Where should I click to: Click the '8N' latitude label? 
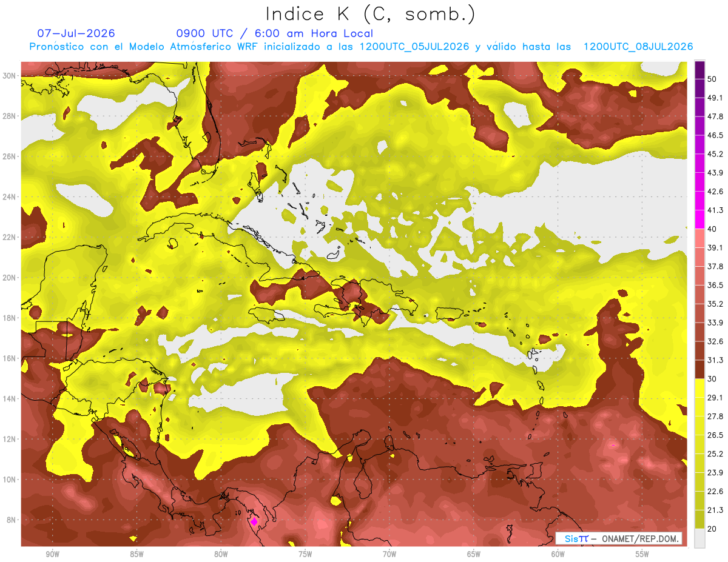pyautogui.click(x=12, y=520)
